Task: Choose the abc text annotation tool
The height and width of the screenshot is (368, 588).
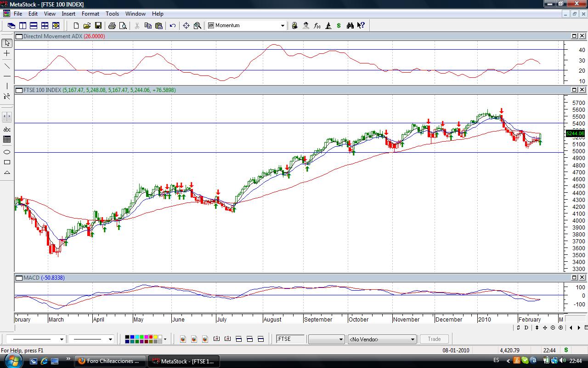Action: pos(7,130)
